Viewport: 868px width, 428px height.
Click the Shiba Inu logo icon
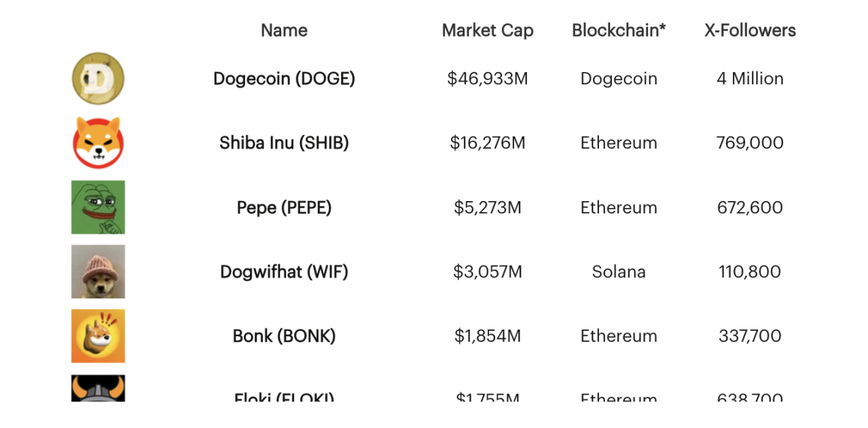(98, 143)
